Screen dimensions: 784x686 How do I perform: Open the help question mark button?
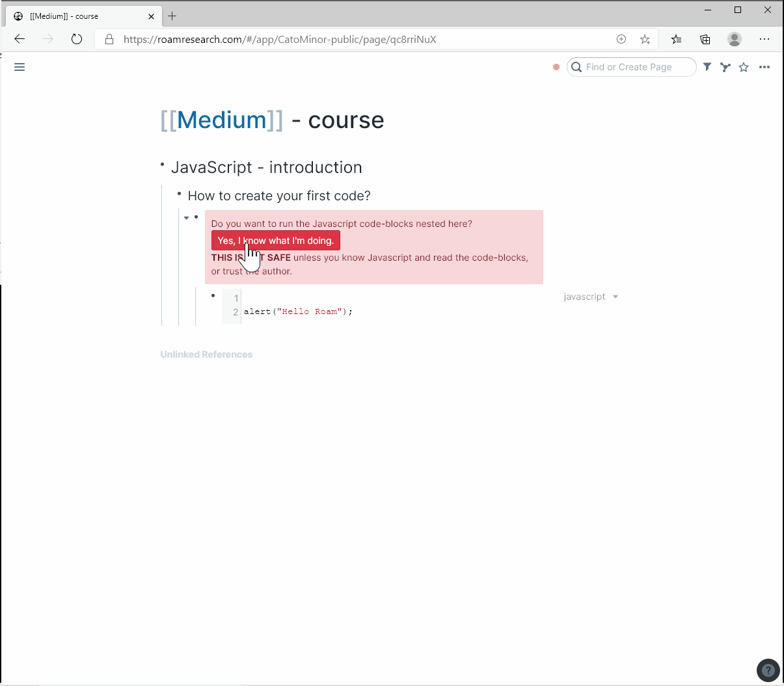pyautogui.click(x=768, y=670)
